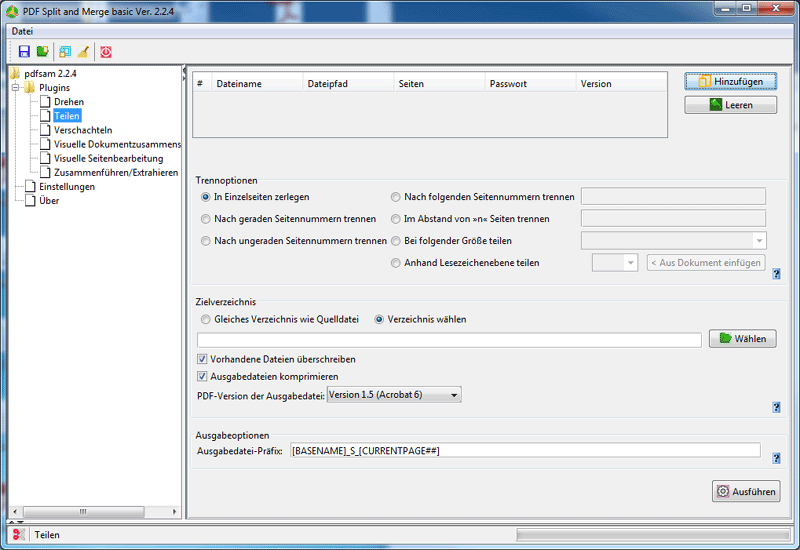Select Im Abstand von n Seiten trennen
800x550 pixels.
(x=395, y=219)
